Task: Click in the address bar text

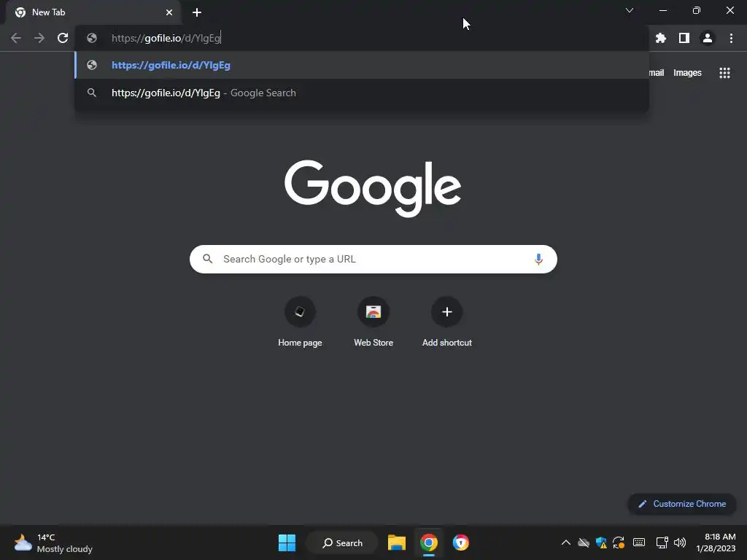Action: click(166, 38)
